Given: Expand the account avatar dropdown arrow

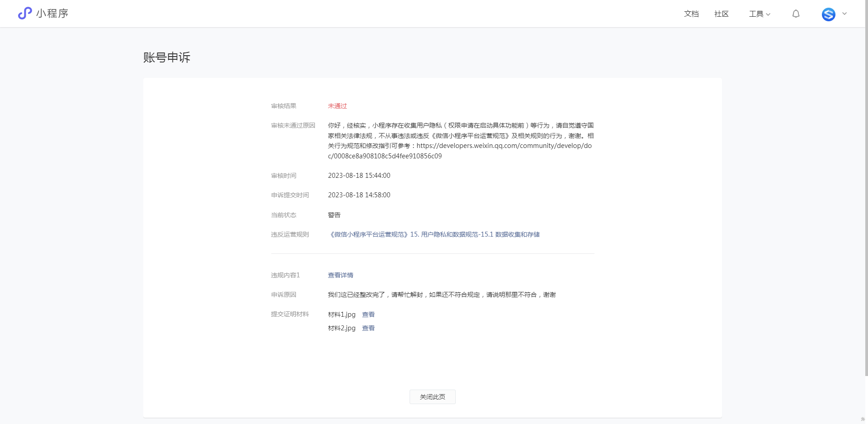Looking at the screenshot, I should [x=844, y=14].
